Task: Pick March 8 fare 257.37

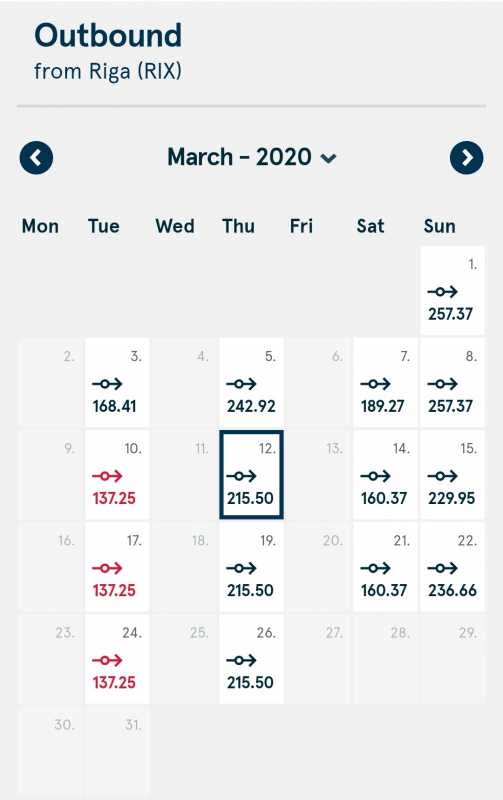Action: tap(452, 382)
